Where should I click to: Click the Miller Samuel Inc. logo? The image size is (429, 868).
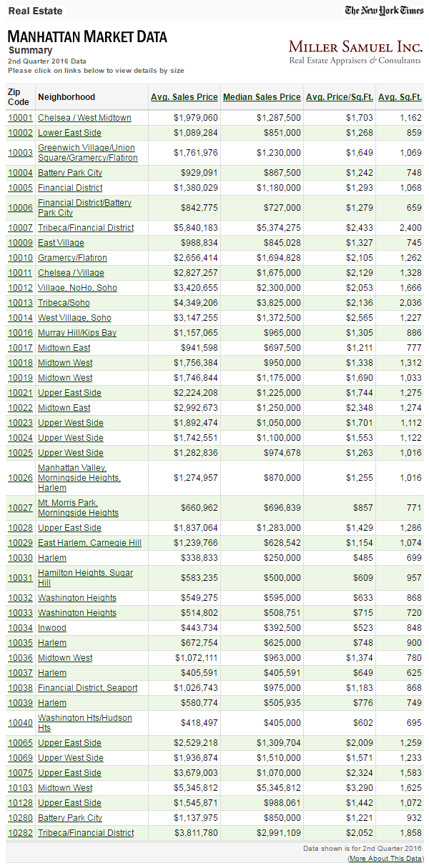[355, 51]
